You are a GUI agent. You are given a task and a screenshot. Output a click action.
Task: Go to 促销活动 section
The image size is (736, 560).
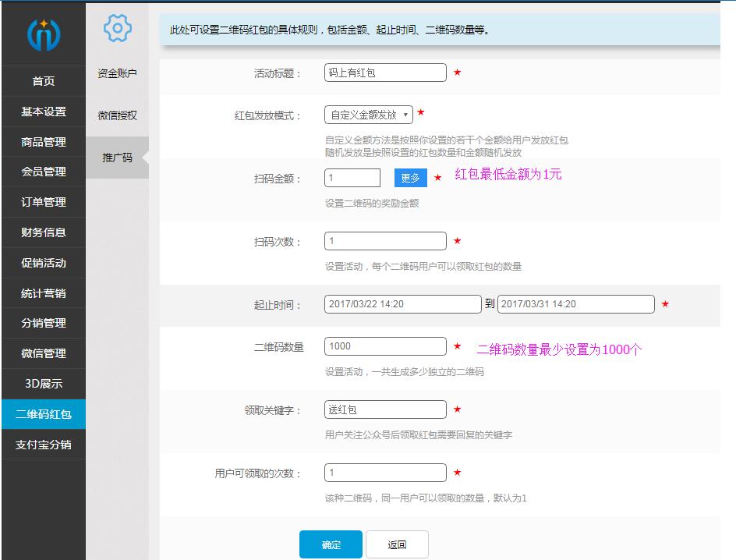tap(43, 263)
